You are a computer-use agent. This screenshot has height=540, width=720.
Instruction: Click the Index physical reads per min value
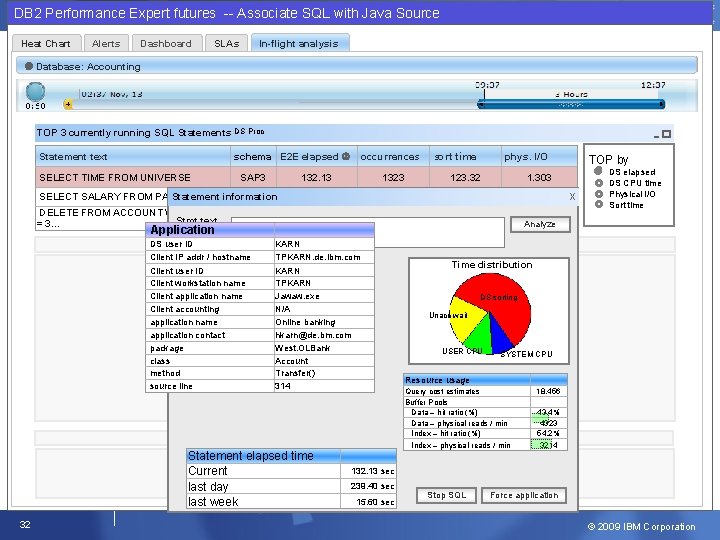[x=548, y=445]
